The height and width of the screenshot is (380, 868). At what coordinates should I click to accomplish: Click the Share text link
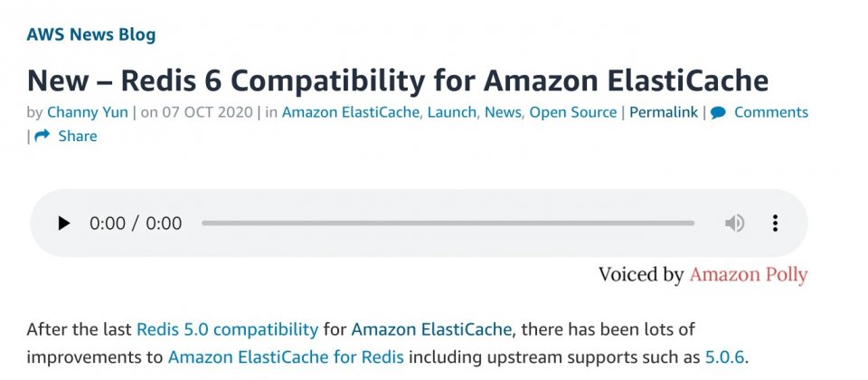[x=78, y=137]
